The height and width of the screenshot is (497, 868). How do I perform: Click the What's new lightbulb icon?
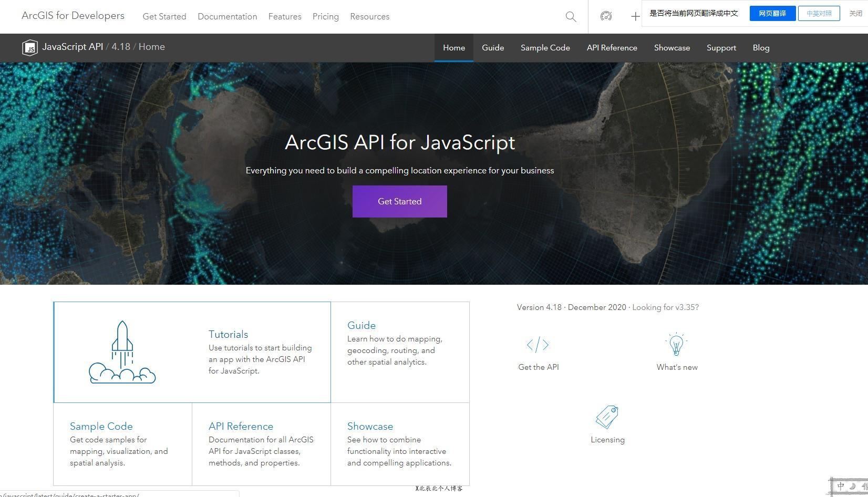[x=676, y=345]
